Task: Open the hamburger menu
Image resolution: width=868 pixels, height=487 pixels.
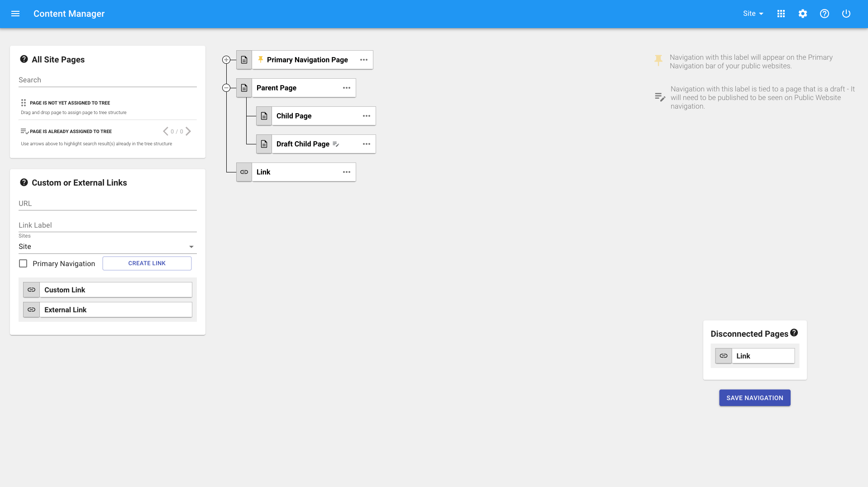Action: pos(15,14)
